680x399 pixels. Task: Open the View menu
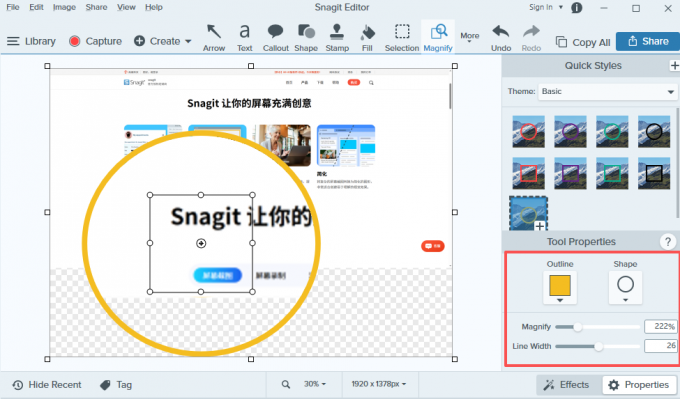pos(126,7)
